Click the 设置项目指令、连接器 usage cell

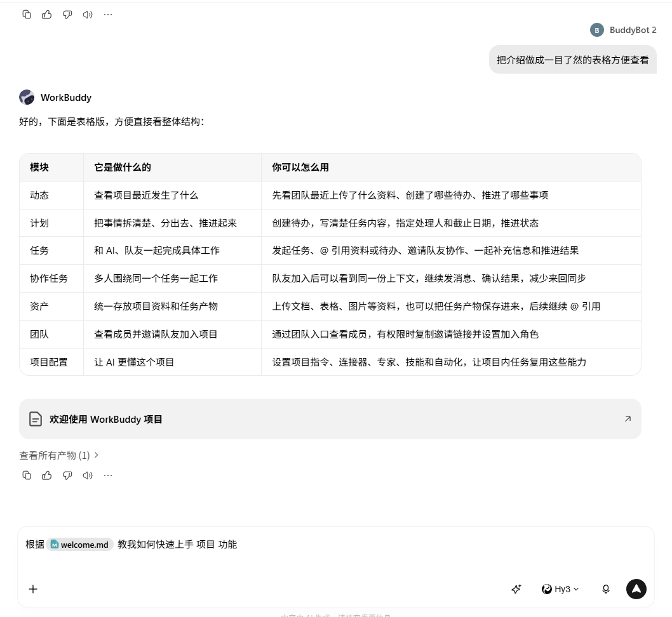tap(452, 362)
